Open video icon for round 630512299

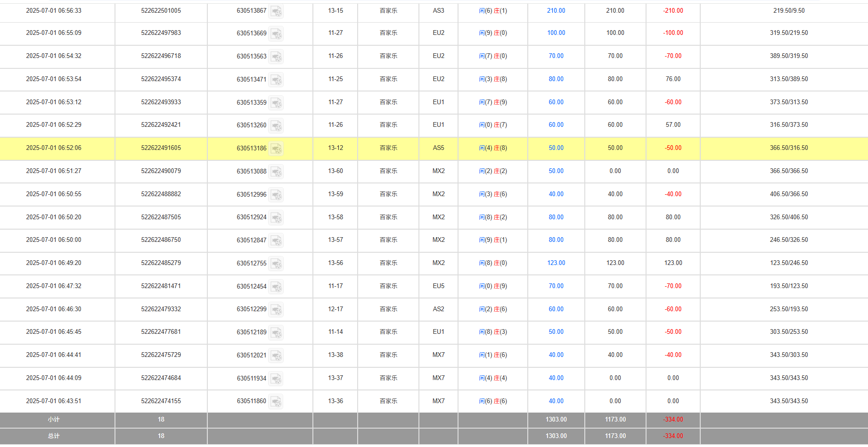(x=276, y=310)
